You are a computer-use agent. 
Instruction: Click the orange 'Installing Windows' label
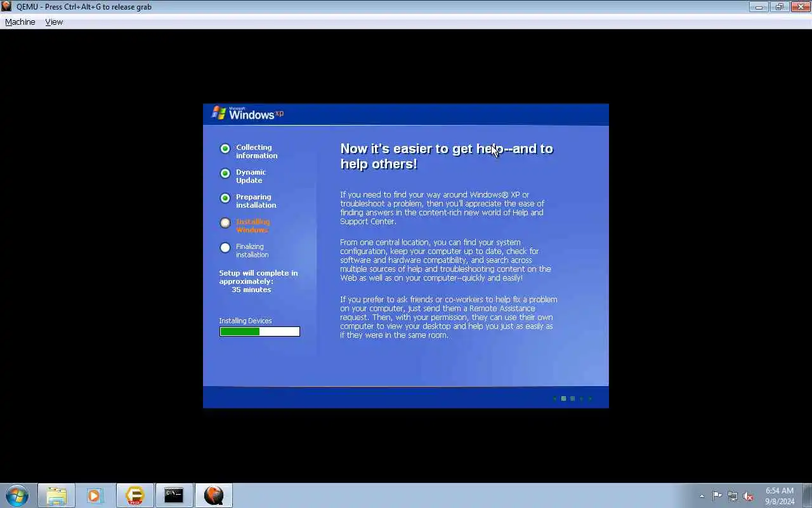pyautogui.click(x=252, y=225)
